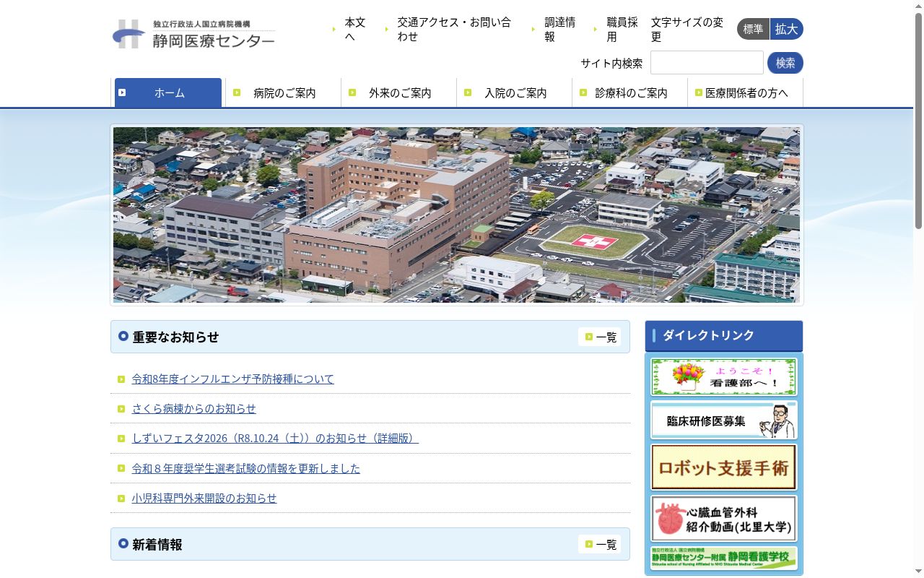924x578 pixels.
Task: Click the page's vertical scrollbar thumb
Action: tap(918, 121)
